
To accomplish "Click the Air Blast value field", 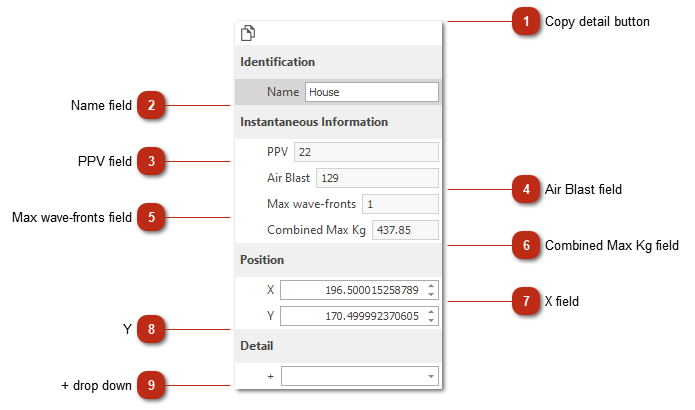I will click(376, 178).
